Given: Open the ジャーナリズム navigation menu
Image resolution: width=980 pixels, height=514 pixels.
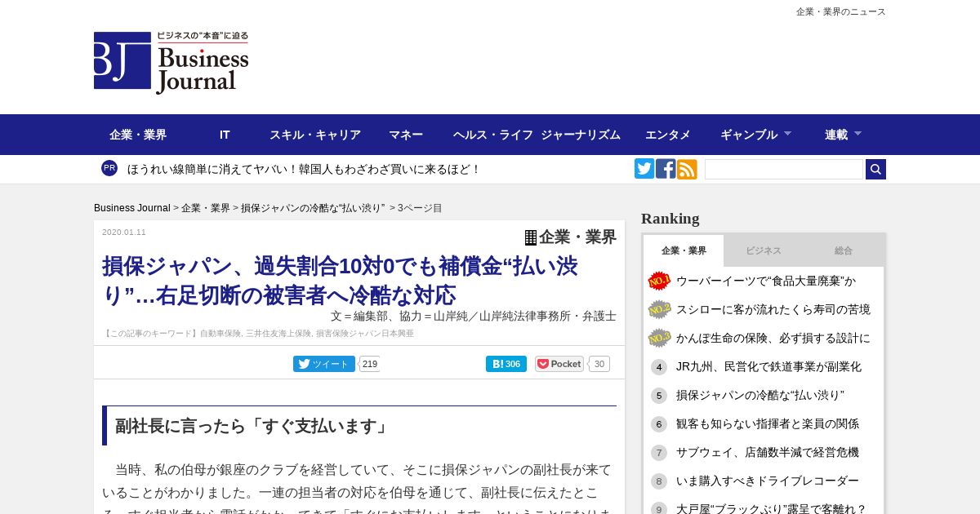Looking at the screenshot, I should coord(581,135).
